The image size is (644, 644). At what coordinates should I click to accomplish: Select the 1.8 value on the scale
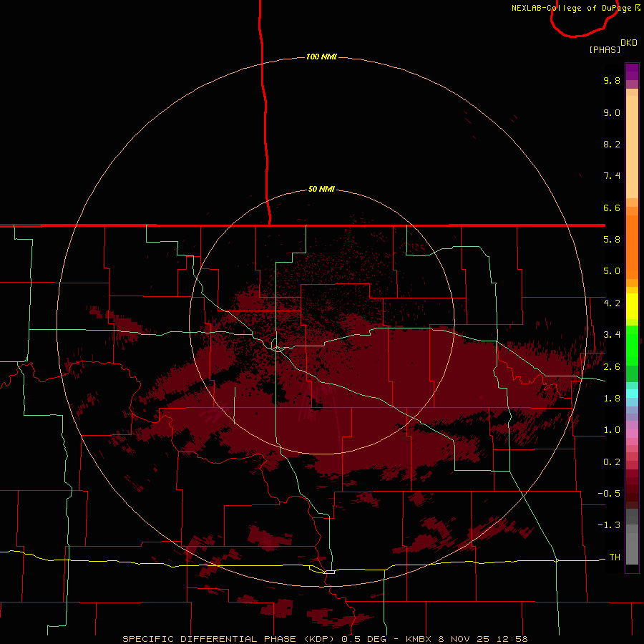pyautogui.click(x=612, y=399)
